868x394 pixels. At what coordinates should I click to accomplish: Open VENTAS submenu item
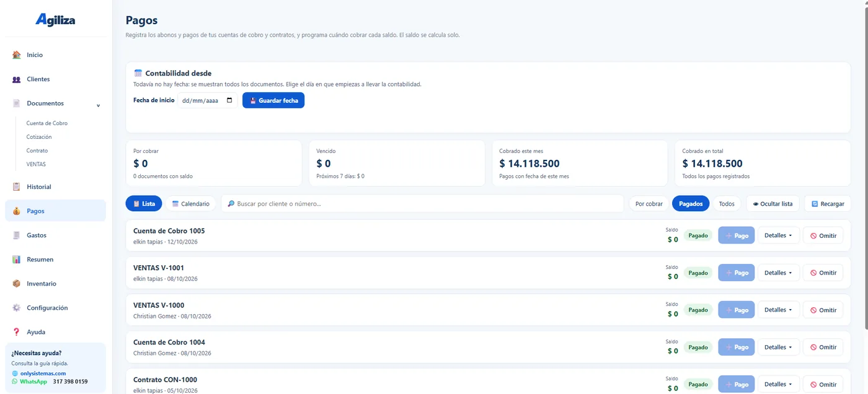(36, 164)
